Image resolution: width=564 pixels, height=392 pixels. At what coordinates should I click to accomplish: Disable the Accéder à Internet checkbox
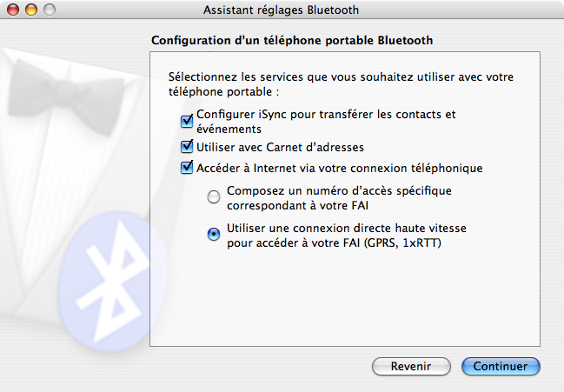tap(186, 168)
